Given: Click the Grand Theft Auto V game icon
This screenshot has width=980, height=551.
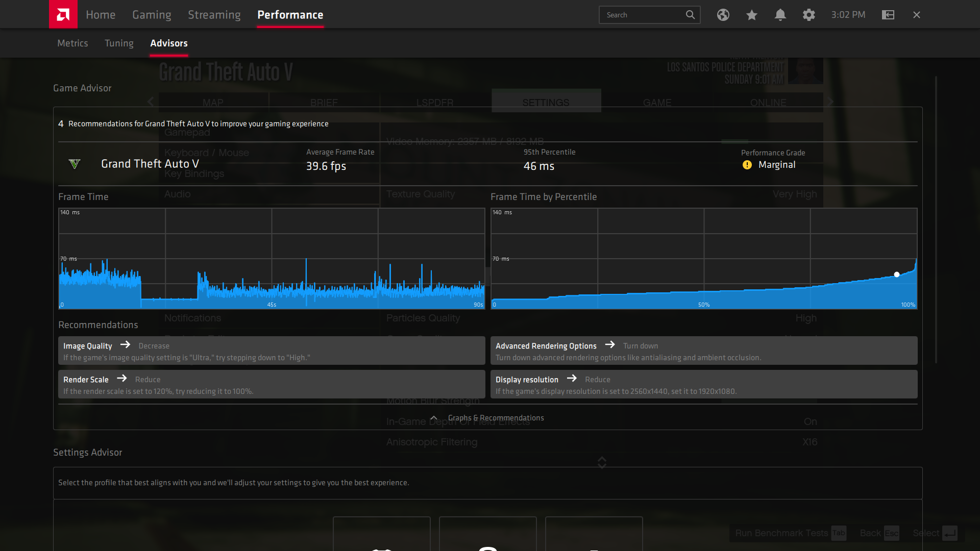Looking at the screenshot, I should [x=75, y=164].
